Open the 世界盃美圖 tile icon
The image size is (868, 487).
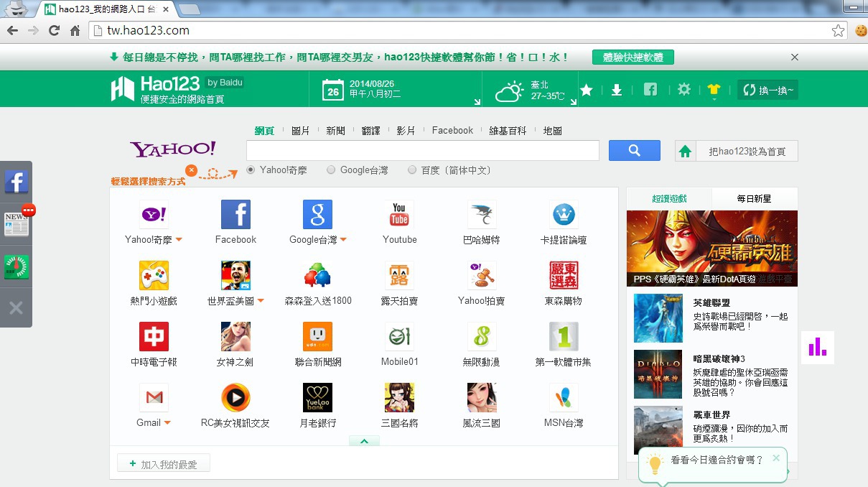[235, 275]
